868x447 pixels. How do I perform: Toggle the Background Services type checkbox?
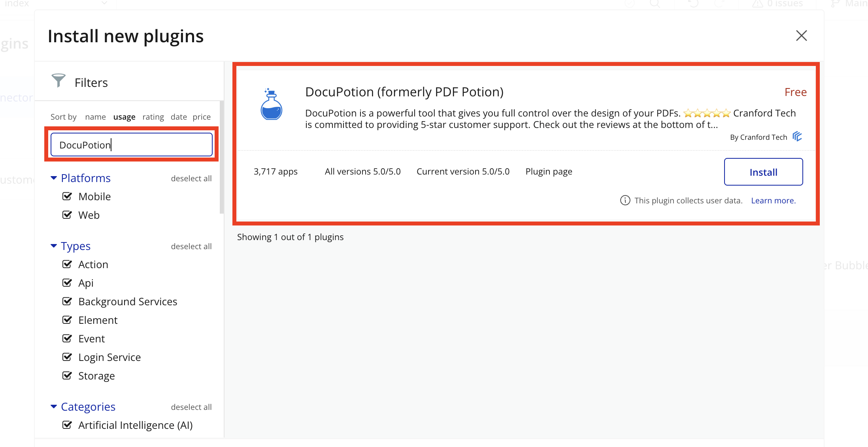[x=67, y=301]
